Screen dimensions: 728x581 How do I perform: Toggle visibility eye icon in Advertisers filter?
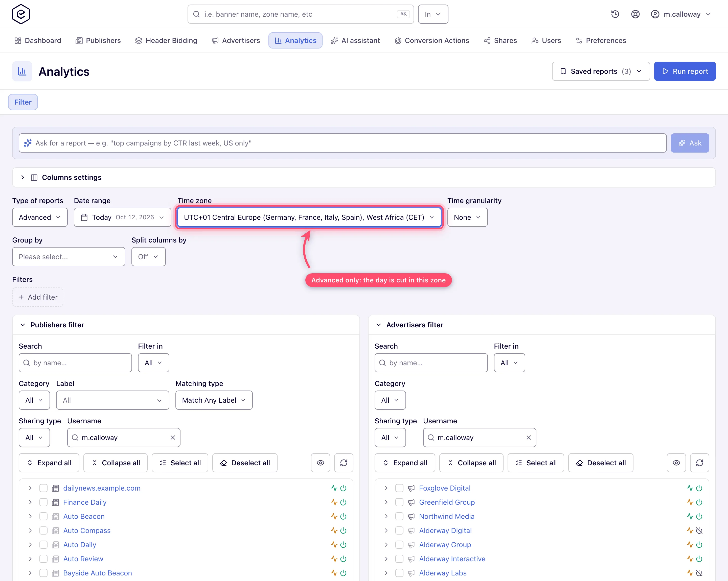(676, 463)
